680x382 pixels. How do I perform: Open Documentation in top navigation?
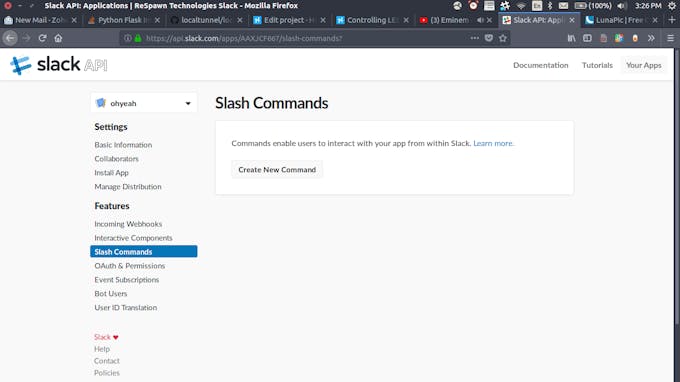[540, 65]
